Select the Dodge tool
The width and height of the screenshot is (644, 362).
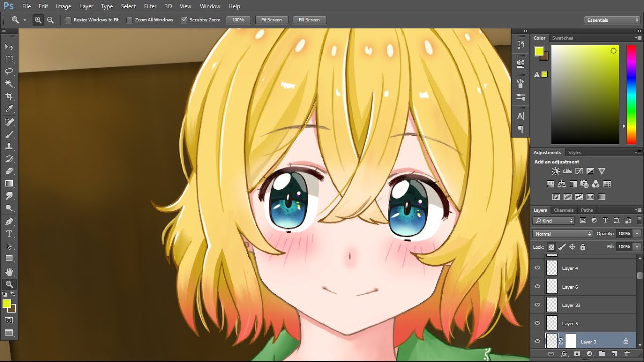click(9, 208)
